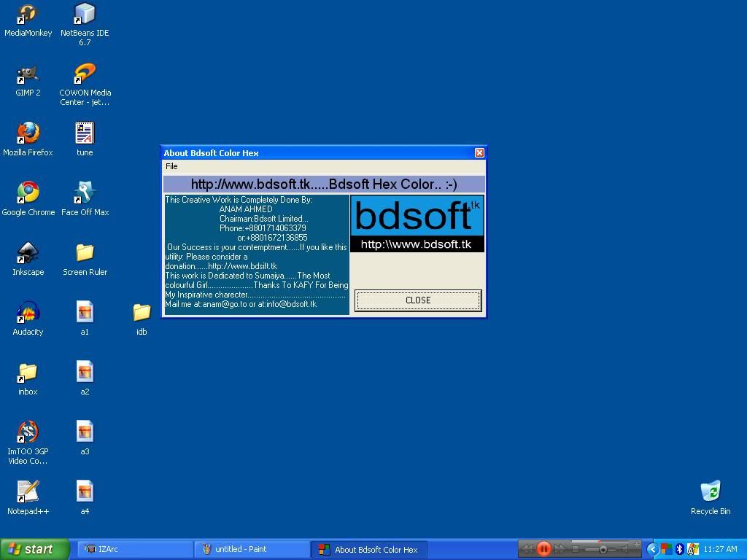Select the Google Chrome desktop icon
The height and width of the screenshot is (560, 747).
click(x=28, y=193)
